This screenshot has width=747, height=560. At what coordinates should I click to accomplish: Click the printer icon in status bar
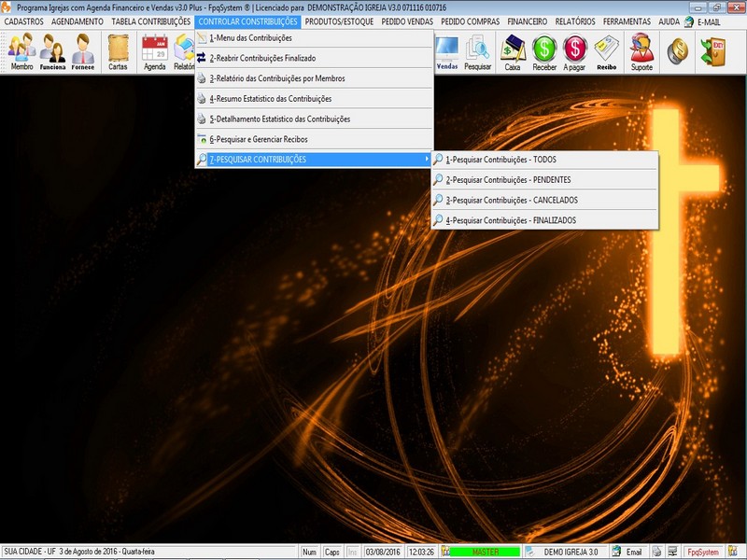point(656,552)
